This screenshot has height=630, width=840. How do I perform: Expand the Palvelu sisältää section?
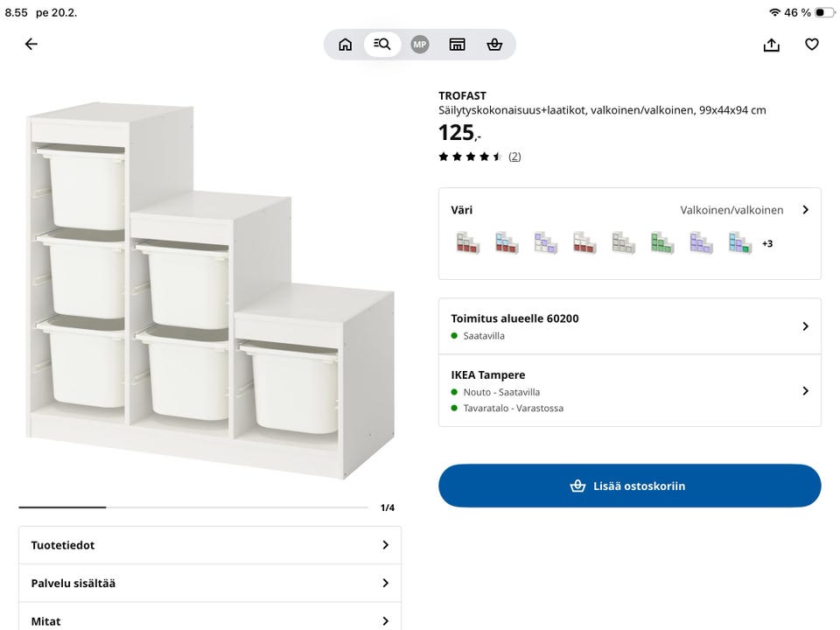pos(210,584)
